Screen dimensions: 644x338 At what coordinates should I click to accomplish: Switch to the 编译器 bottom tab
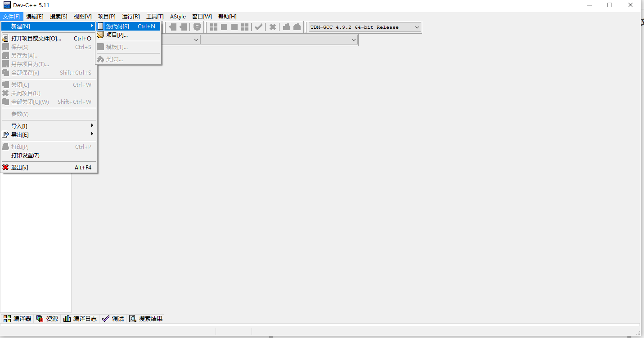[x=17, y=319]
